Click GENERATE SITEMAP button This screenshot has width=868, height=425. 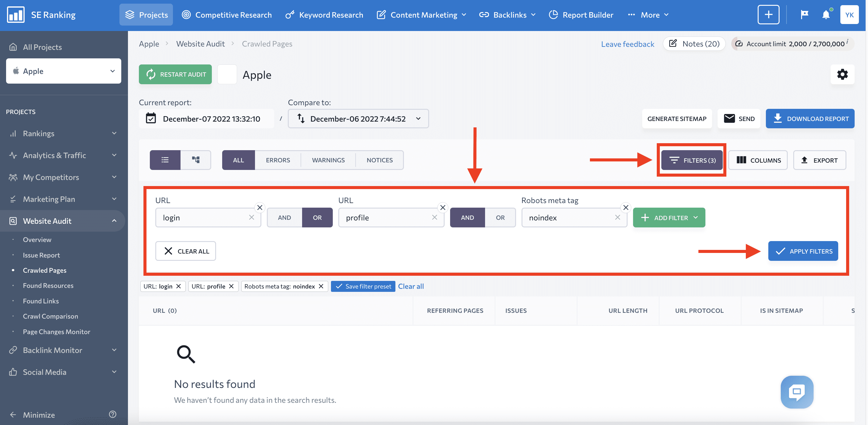pos(677,119)
